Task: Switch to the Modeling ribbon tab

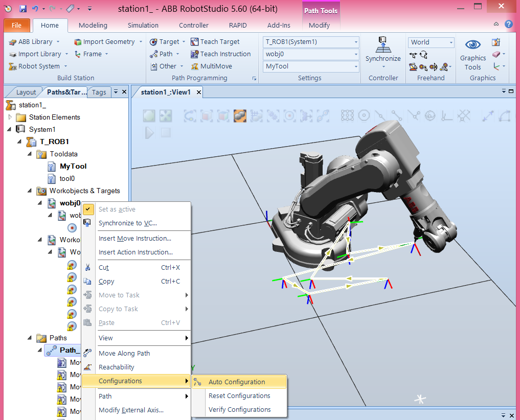Action: pos(93,25)
